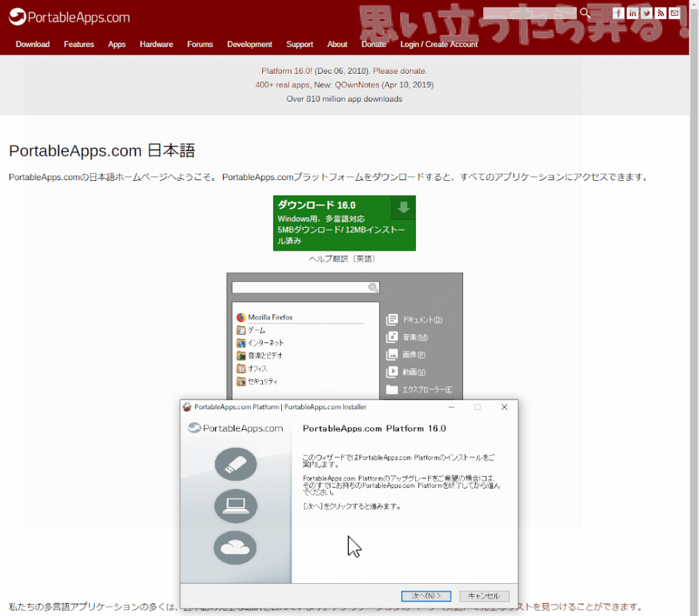Screen dimensions: 699x616
Task: Open the email newsletter icon
Action: 674,13
